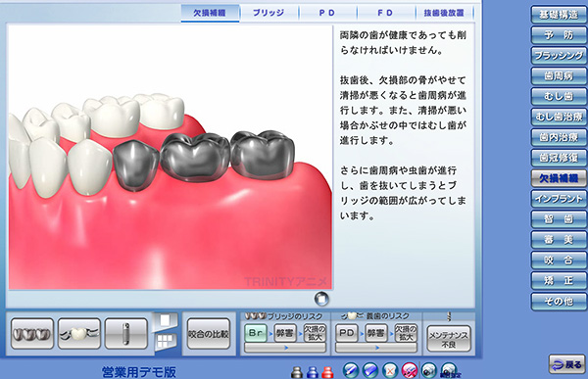The height and width of the screenshot is (379, 588).
Task: Open the camera settings icon
Action: click(x=449, y=371)
